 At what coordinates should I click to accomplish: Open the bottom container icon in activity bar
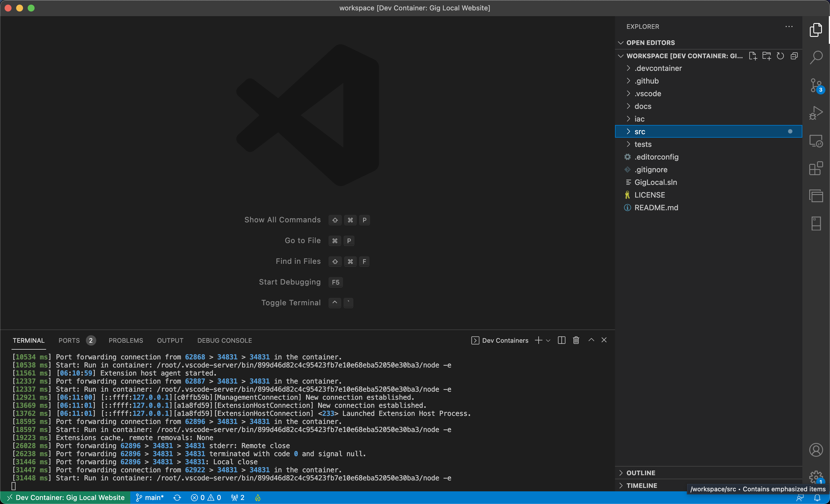tap(816, 223)
